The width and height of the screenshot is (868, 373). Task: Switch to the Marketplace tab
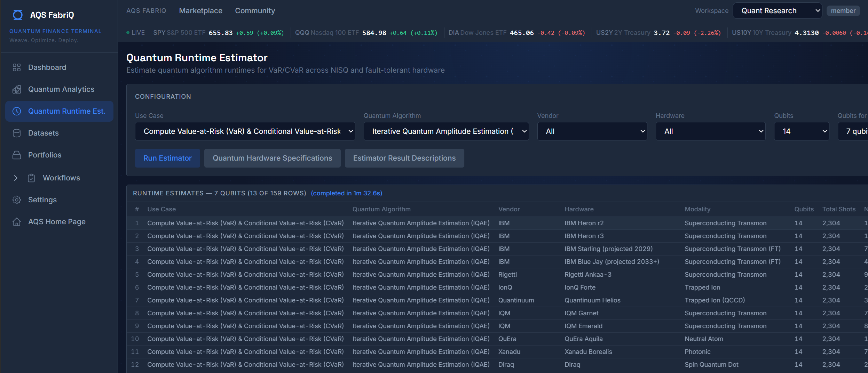pyautogui.click(x=200, y=10)
